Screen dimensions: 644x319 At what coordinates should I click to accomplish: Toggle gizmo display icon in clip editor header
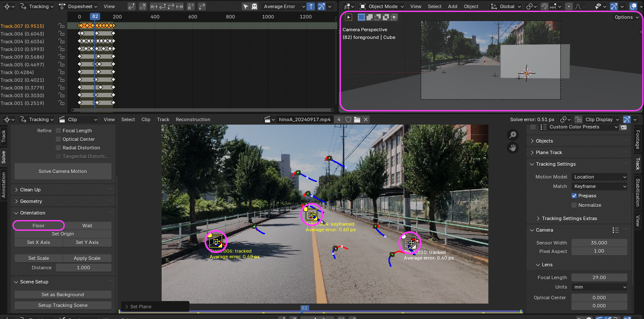(626, 119)
